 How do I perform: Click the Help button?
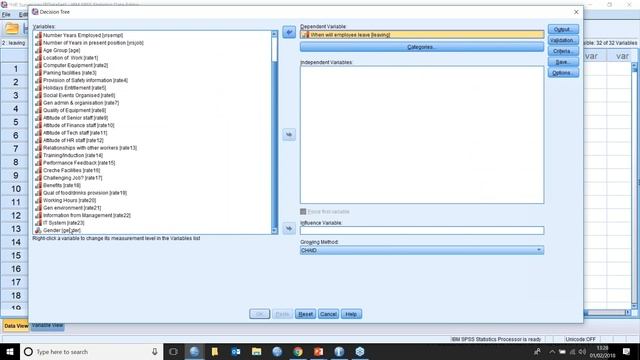tap(351, 314)
